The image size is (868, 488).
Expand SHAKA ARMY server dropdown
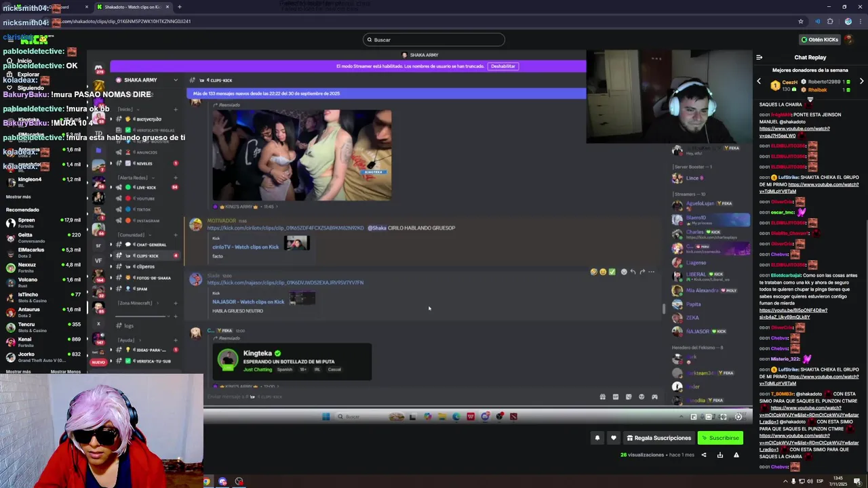tap(176, 80)
